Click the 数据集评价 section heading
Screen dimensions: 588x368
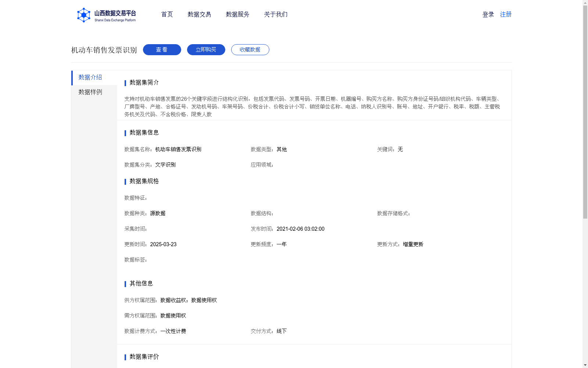tap(144, 357)
